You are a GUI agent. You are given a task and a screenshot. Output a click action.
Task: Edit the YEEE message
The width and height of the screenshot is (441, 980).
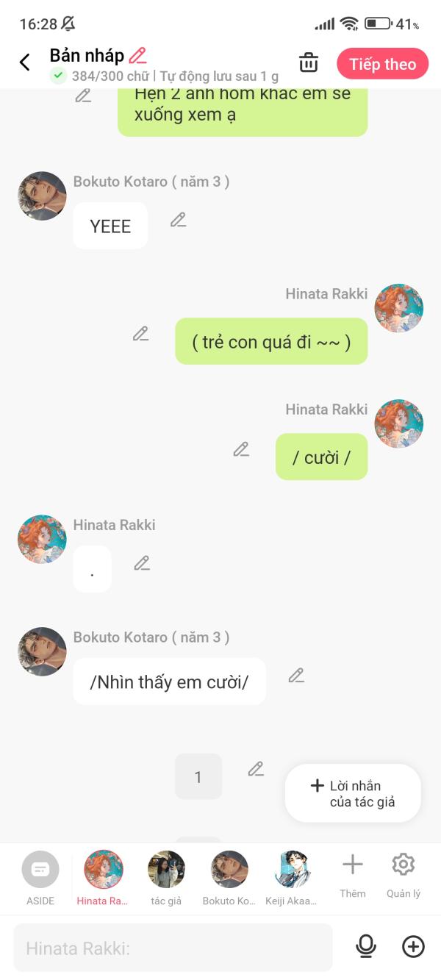coord(178,220)
